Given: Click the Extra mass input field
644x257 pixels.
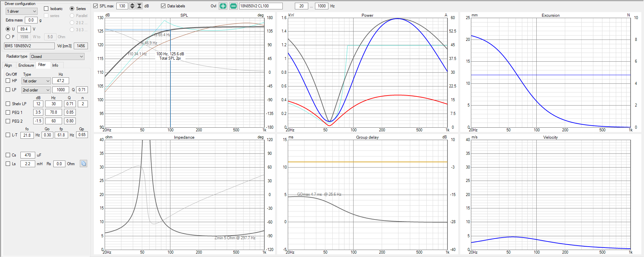Looking at the screenshot, I should 31,20.
